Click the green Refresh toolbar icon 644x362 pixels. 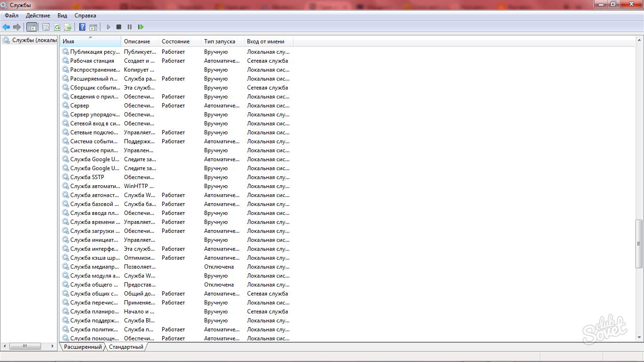click(57, 27)
